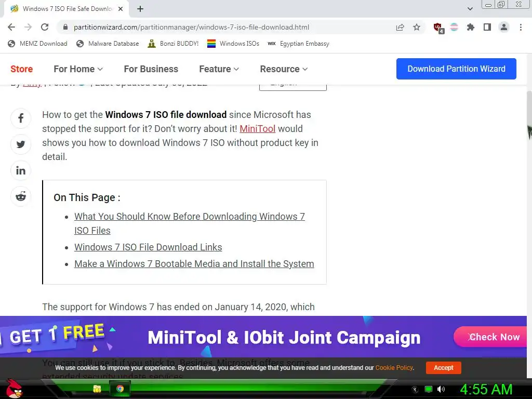The image size is (532, 399).
Task: Open the Bonzi BUDDY! bookmark
Action: click(x=174, y=44)
